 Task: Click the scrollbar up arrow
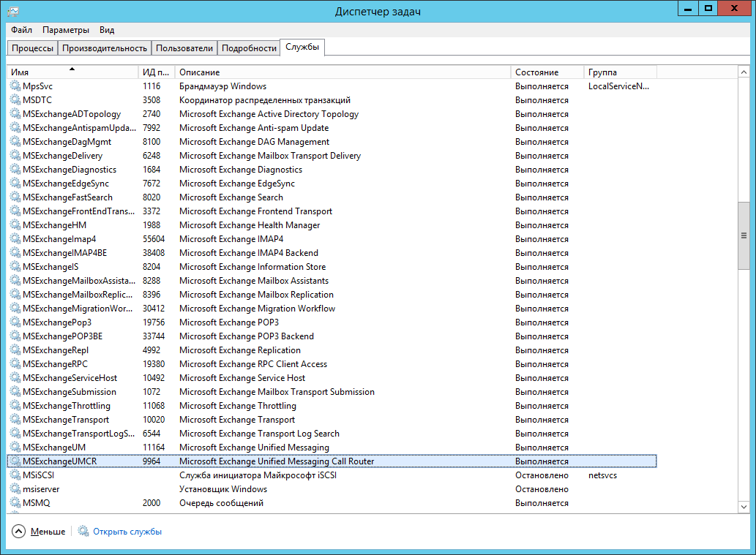pyautogui.click(x=744, y=72)
